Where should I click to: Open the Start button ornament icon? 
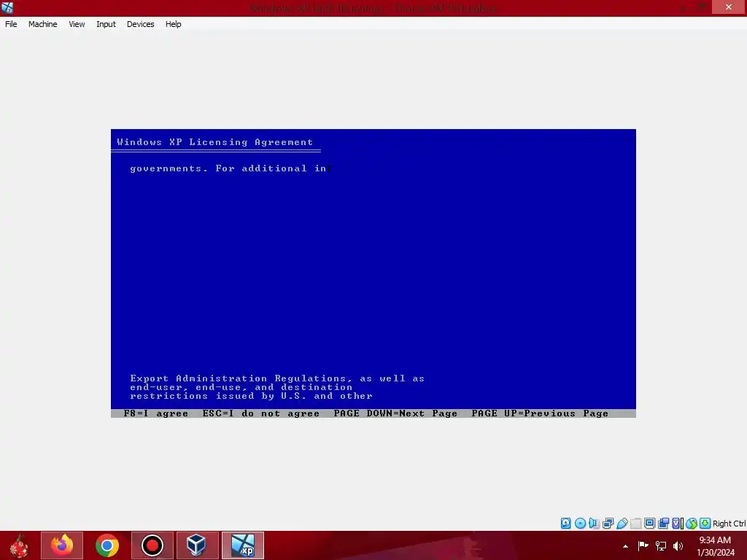19,545
